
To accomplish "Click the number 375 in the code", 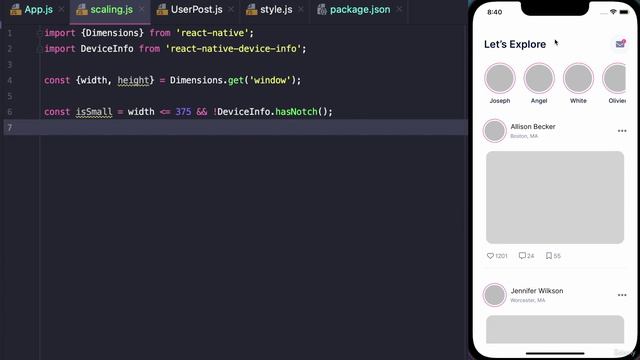I will (x=183, y=111).
